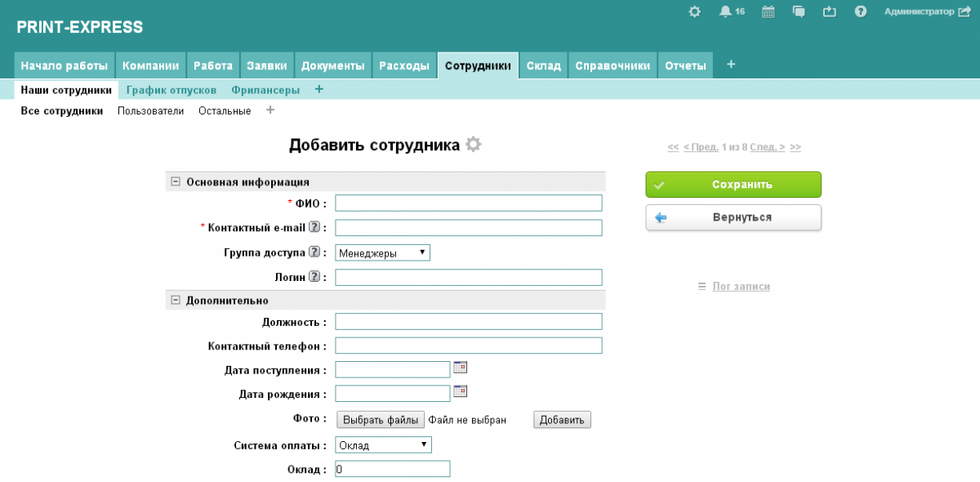The image size is (980, 482).
Task: Open calendar picker for Дата поступления
Action: tap(460, 368)
